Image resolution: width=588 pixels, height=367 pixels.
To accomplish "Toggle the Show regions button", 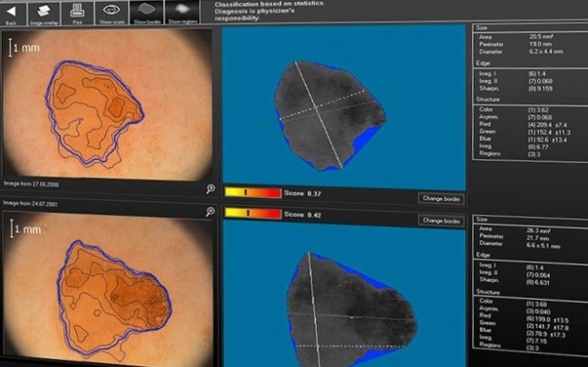I will 182,13.
